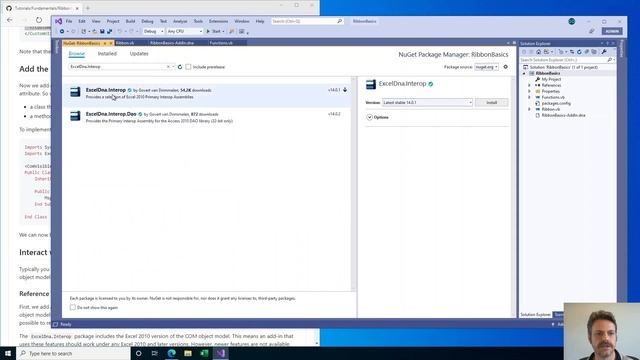Click the Start debugging button
The height and width of the screenshot is (360, 640).
[x=215, y=31]
